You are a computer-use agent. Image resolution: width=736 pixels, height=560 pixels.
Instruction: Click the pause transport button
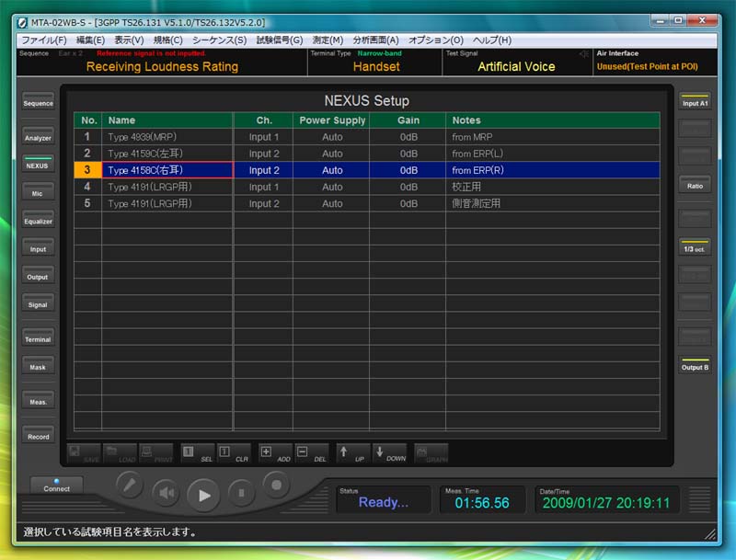coord(241,493)
